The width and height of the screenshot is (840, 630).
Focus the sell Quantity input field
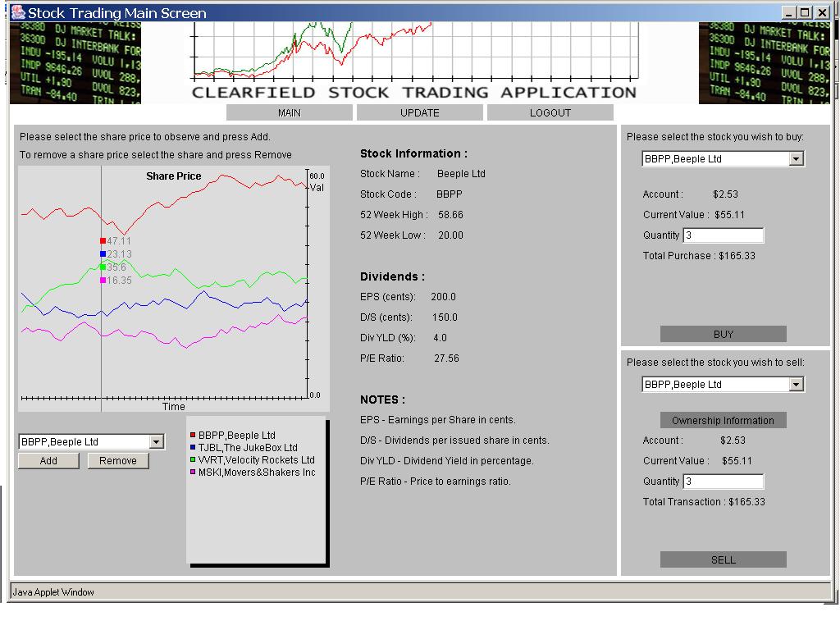[x=723, y=482]
